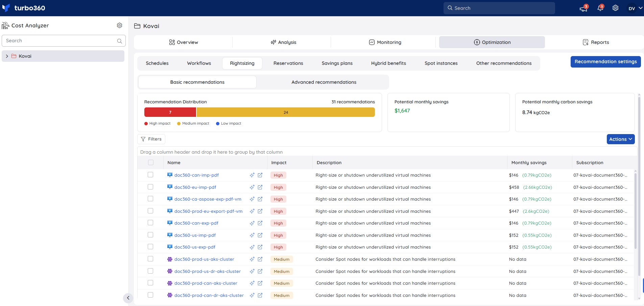This screenshot has width=644, height=306.
Task: Switch to the Overview tab
Action: pos(183,42)
